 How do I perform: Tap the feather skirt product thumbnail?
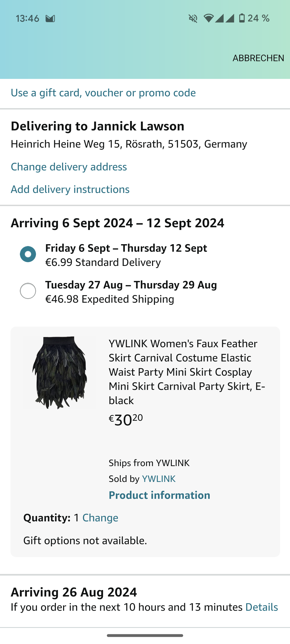(60, 373)
